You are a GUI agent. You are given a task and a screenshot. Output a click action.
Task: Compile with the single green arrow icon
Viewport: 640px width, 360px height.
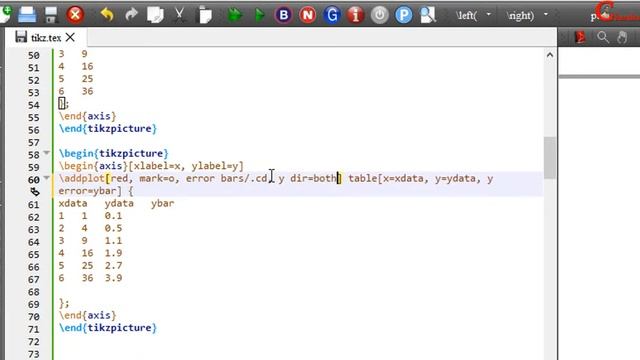pyautogui.click(x=259, y=16)
